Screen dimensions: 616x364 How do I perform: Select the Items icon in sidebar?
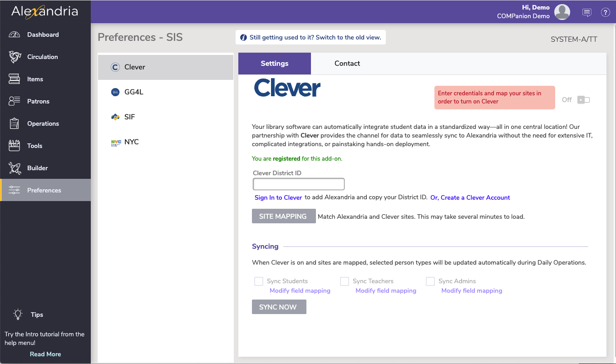[15, 79]
